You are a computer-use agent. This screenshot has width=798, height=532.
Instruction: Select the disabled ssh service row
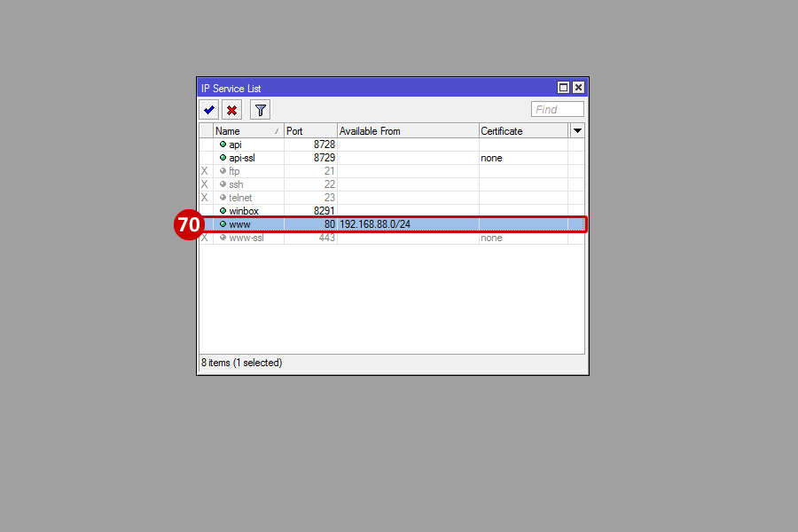click(x=391, y=184)
